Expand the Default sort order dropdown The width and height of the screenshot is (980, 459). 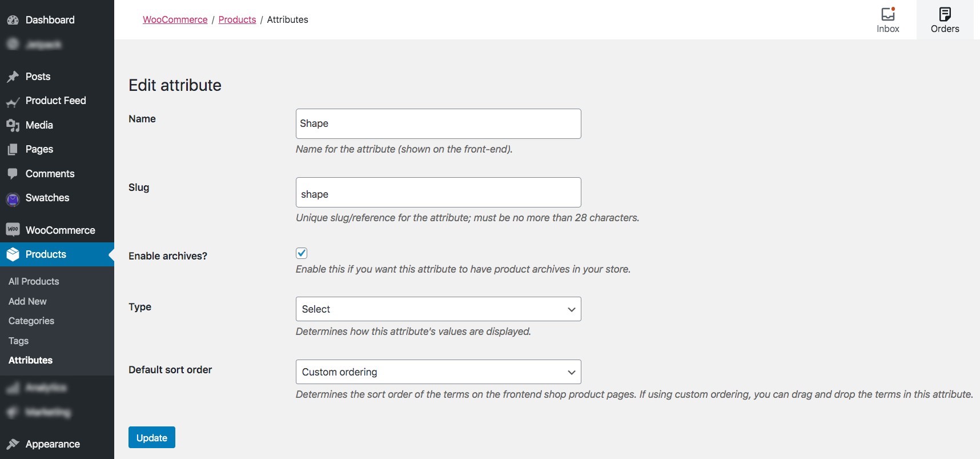438,372
